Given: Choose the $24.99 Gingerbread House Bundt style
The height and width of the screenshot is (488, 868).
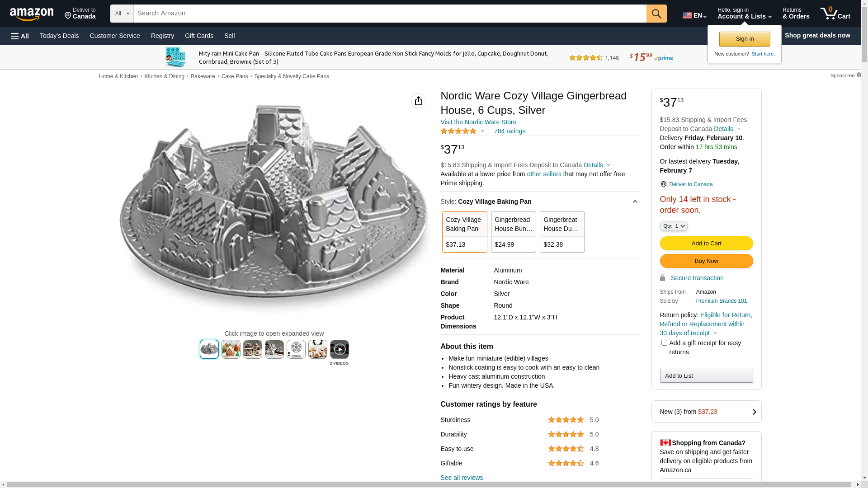Looking at the screenshot, I should (513, 232).
